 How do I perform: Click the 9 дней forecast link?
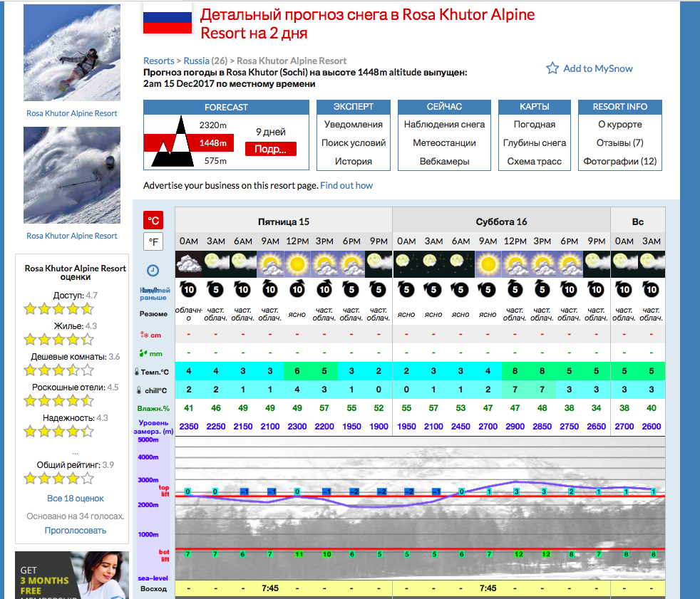(271, 132)
